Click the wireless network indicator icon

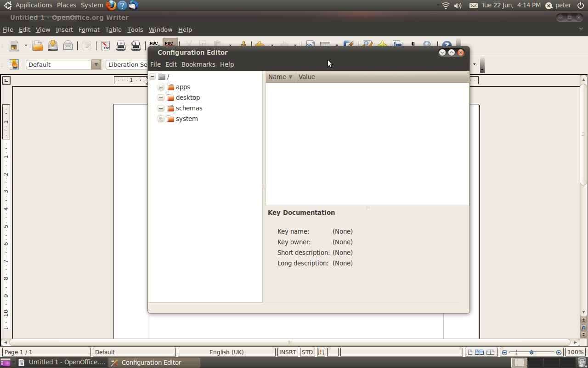pos(446,6)
